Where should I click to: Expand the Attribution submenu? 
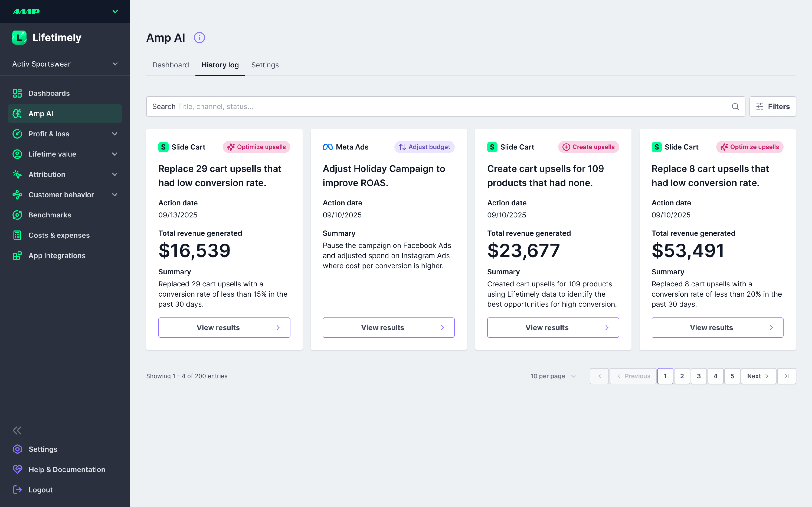[115, 174]
